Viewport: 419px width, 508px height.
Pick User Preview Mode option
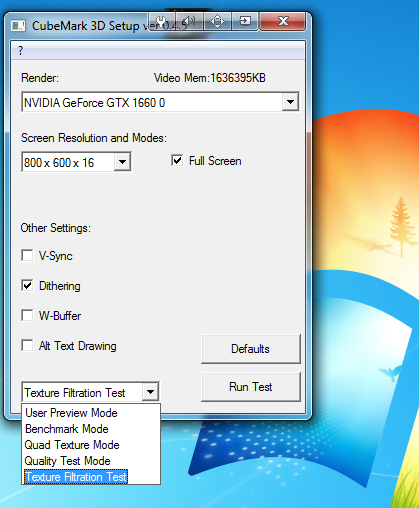(x=71, y=413)
